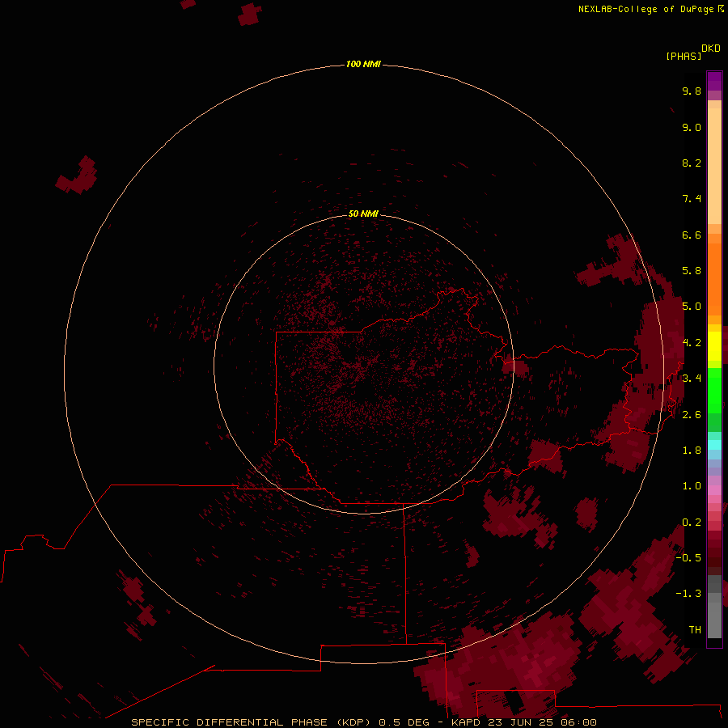
Task: Click the 8.2 scale value label
Action: tap(692, 163)
